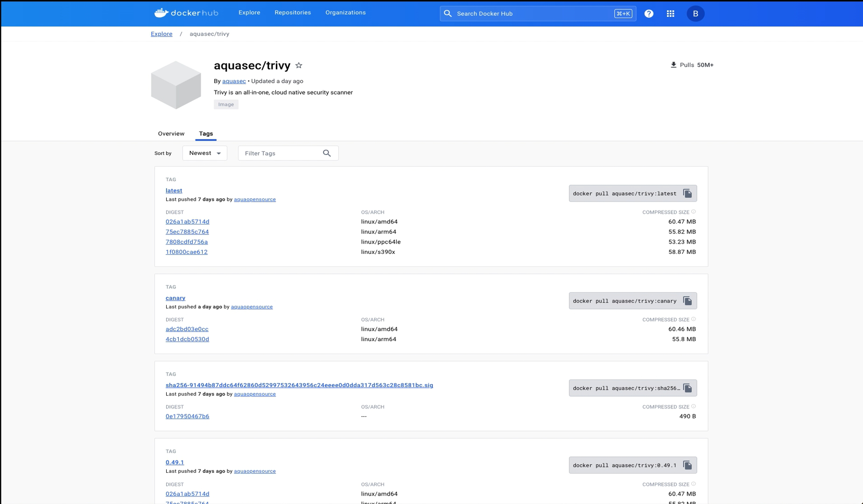Screen dimensions: 863x504
Task: Click the Pulls download icon
Action: point(673,65)
